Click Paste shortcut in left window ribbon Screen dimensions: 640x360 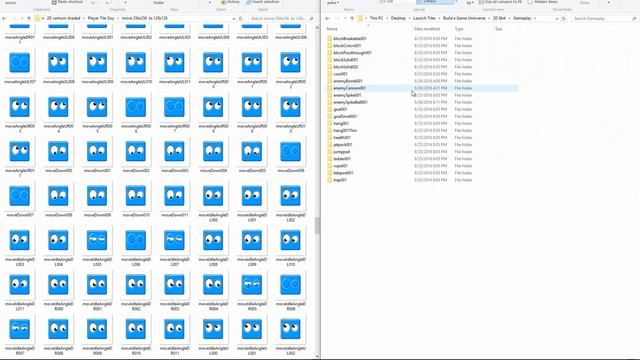coord(67,2)
